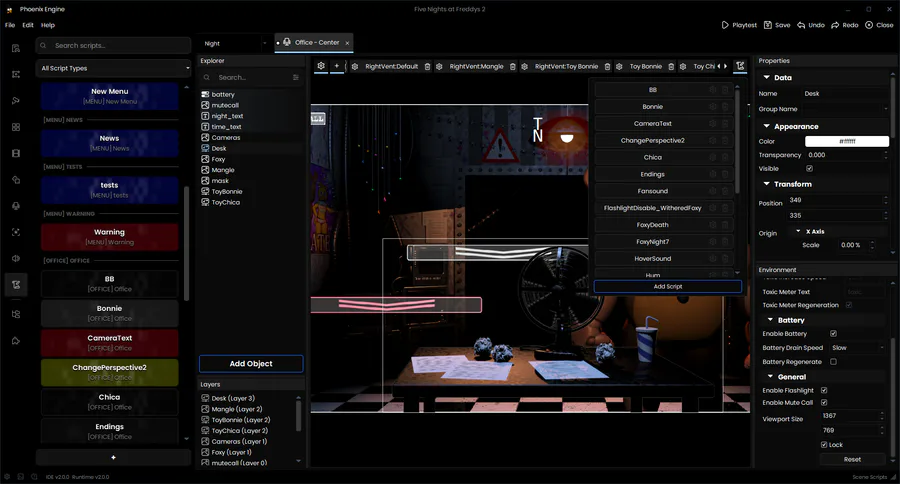The image size is (900, 484).
Task: Toggle Battery Regenerate checkbox
Action: (833, 362)
